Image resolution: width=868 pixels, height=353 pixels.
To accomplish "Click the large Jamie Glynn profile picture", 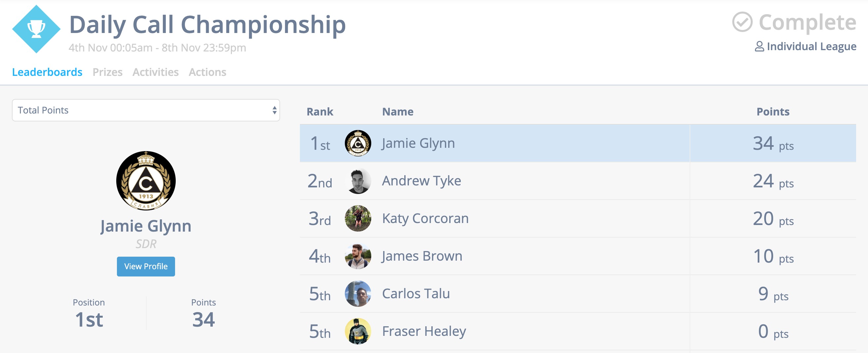I will click(146, 181).
